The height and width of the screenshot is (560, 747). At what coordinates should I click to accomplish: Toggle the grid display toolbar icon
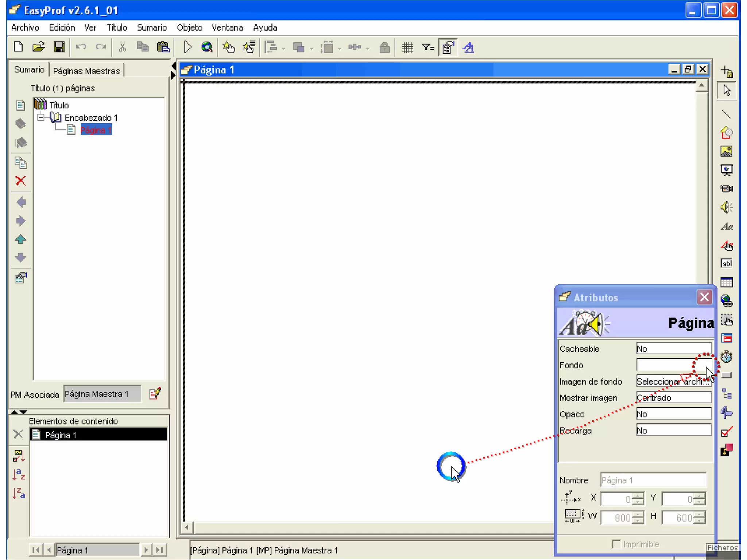(x=407, y=48)
